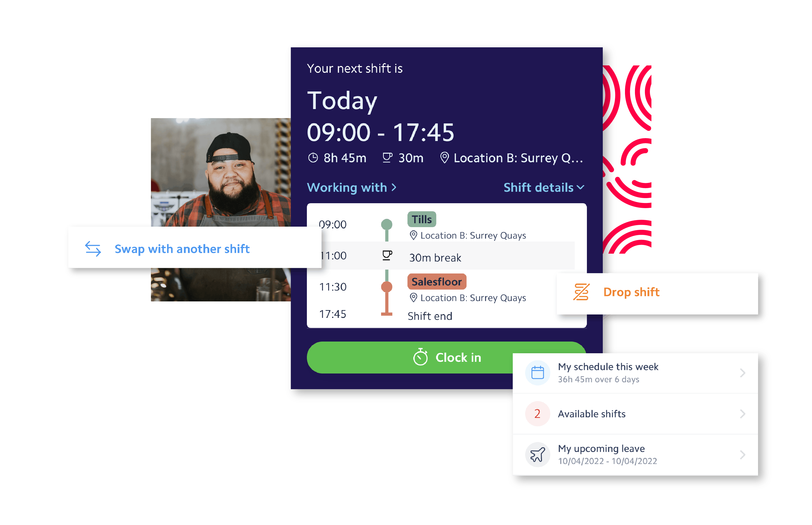
Task: Click the orange Drop shift label
Action: click(x=631, y=292)
